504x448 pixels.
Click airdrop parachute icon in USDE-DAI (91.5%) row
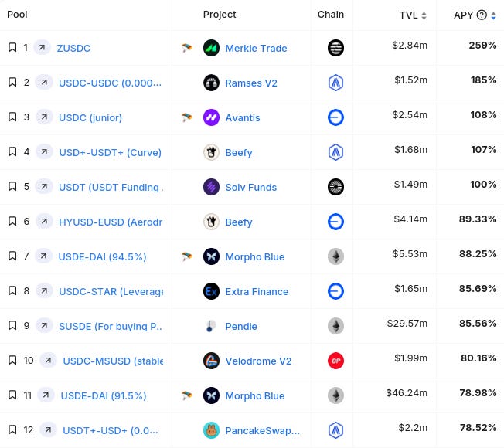(187, 395)
